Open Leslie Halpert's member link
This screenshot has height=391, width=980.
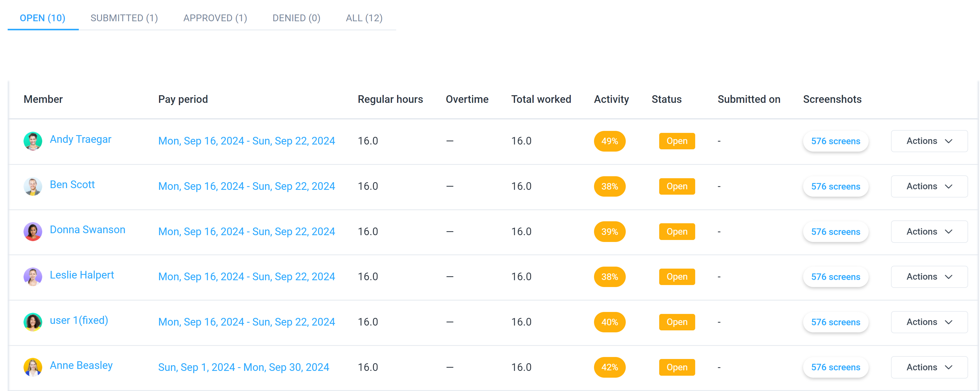[x=82, y=275]
